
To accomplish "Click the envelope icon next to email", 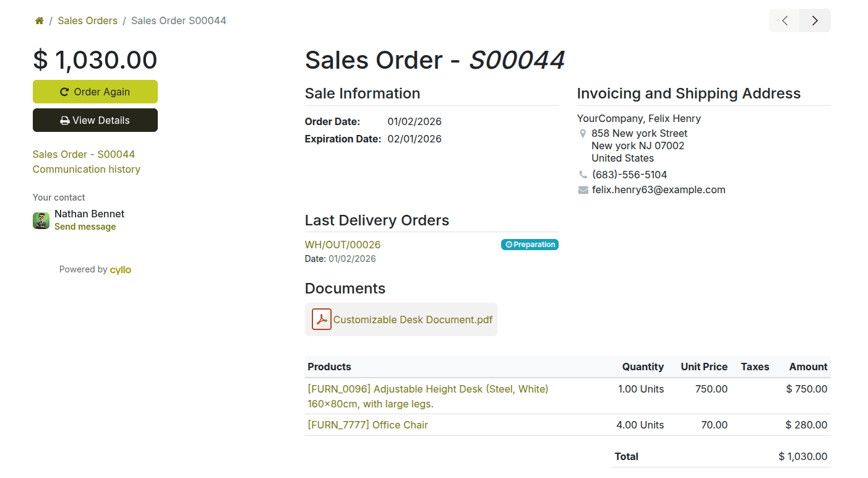I will pos(583,190).
